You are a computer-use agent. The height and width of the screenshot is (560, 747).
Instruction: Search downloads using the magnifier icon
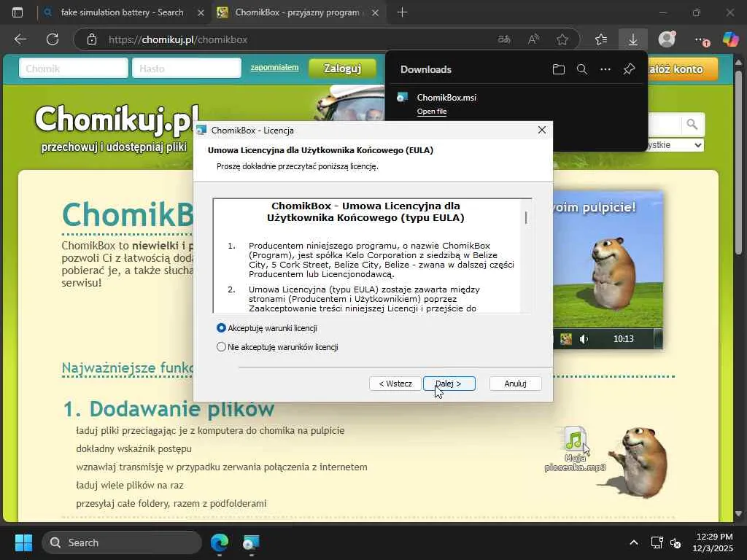tap(581, 69)
